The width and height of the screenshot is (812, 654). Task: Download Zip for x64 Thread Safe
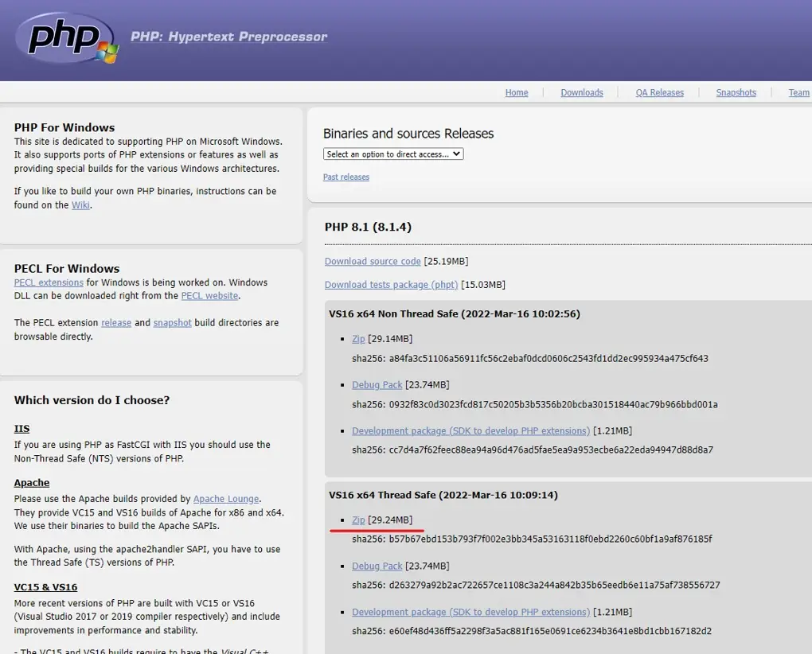click(x=358, y=520)
